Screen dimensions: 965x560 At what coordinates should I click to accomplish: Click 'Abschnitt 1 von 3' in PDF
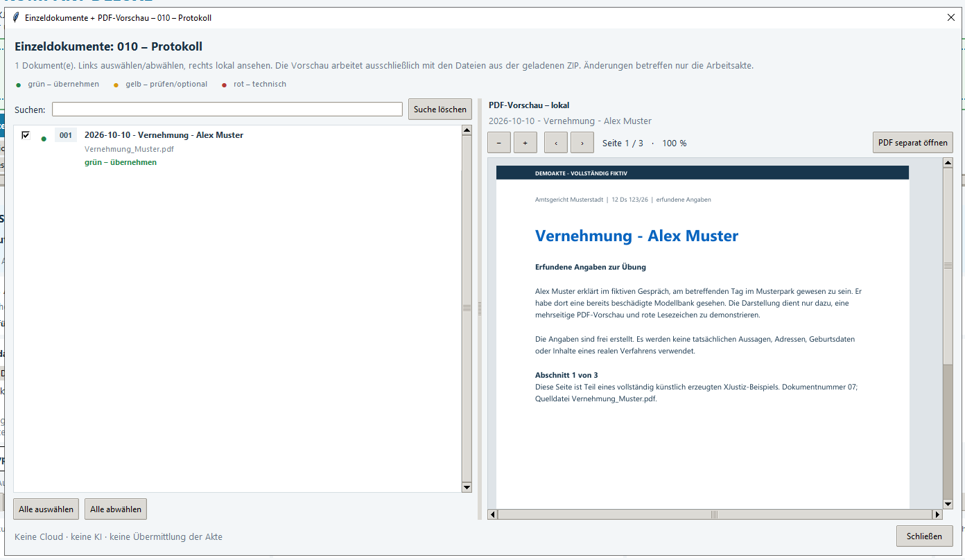(x=566, y=375)
